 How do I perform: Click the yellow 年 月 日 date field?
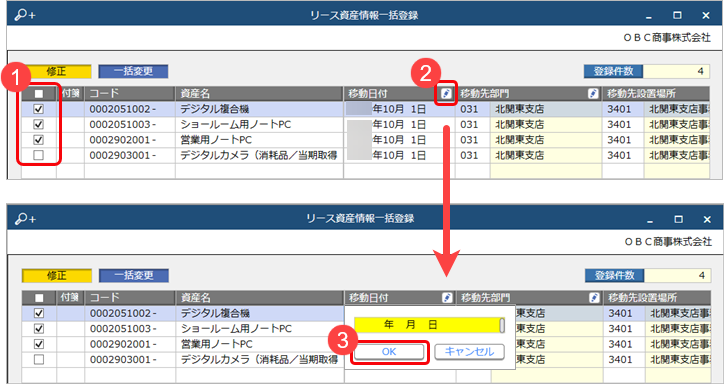tap(427, 325)
